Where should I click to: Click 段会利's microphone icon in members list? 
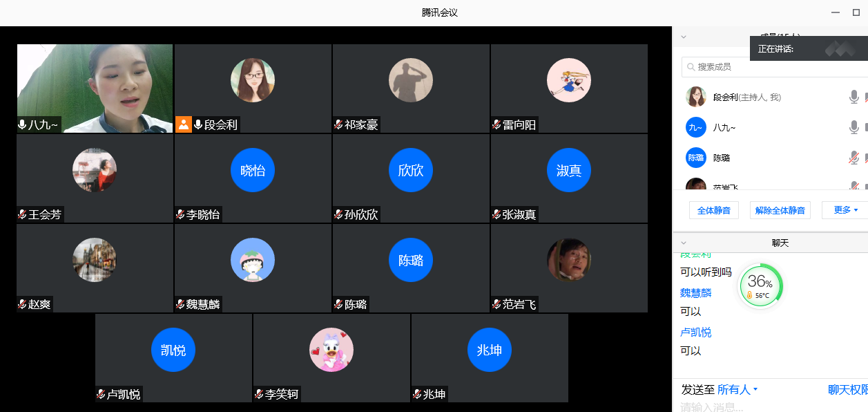pyautogui.click(x=854, y=97)
